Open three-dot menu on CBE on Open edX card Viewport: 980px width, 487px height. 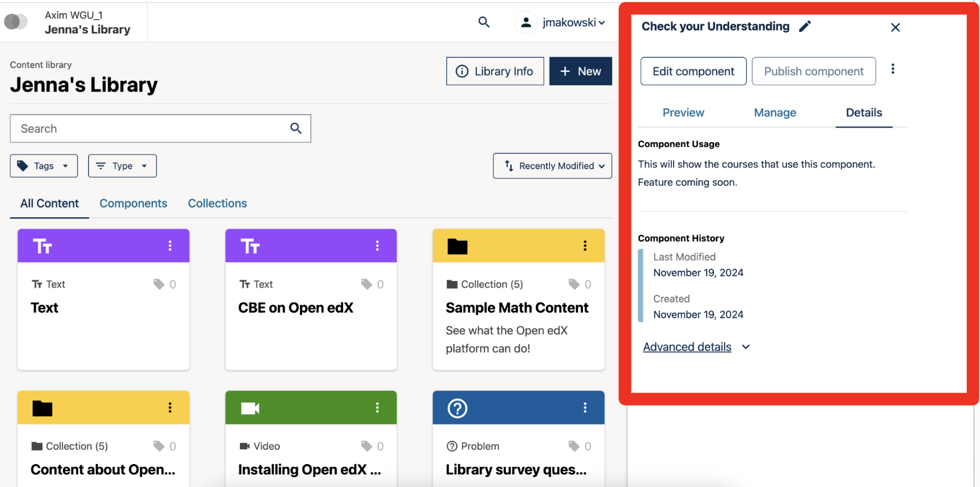tap(377, 246)
